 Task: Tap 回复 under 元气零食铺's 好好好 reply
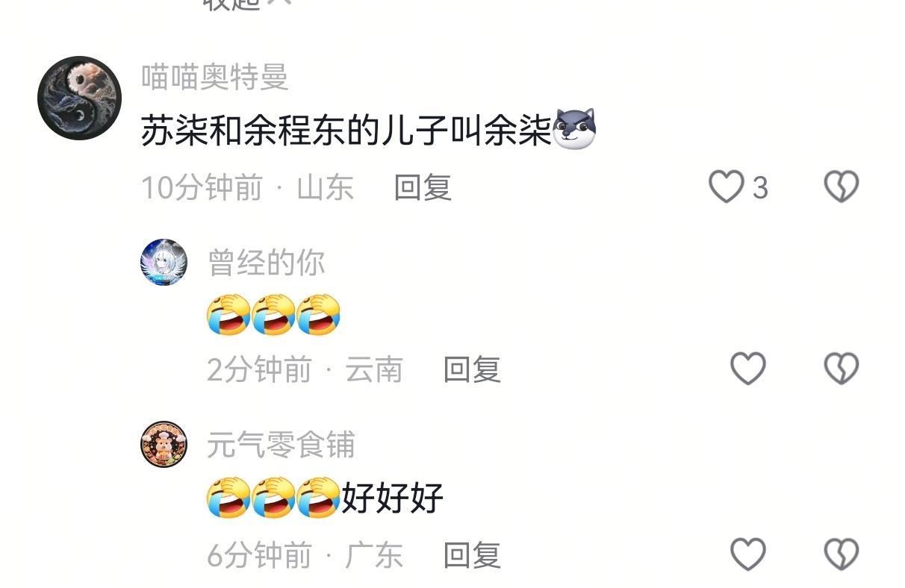point(472,554)
